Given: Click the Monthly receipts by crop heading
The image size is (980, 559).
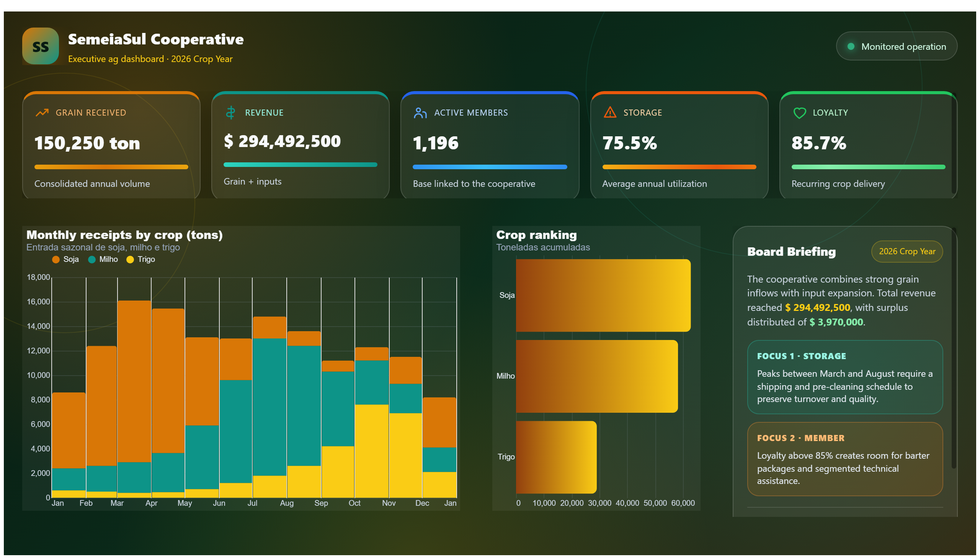Looking at the screenshot, I should (124, 235).
